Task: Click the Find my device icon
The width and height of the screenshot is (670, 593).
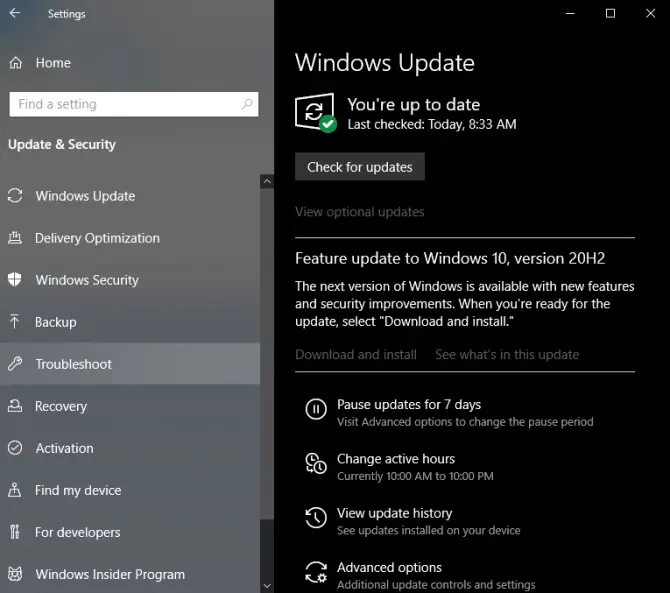Action: (15, 490)
